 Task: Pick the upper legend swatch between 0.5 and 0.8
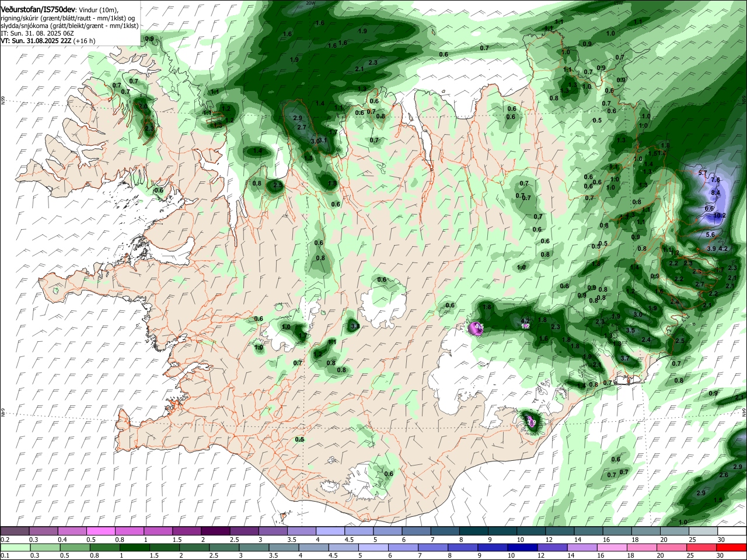101,531
